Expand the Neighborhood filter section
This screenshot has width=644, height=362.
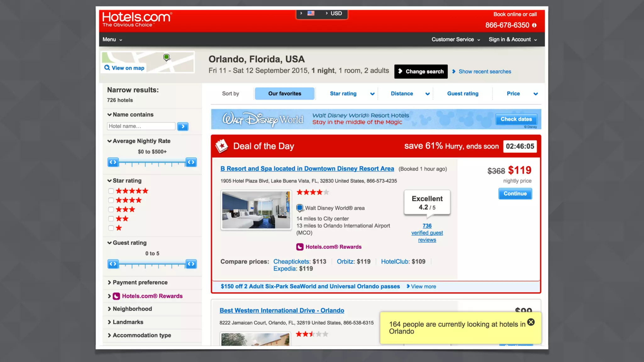pos(132,309)
